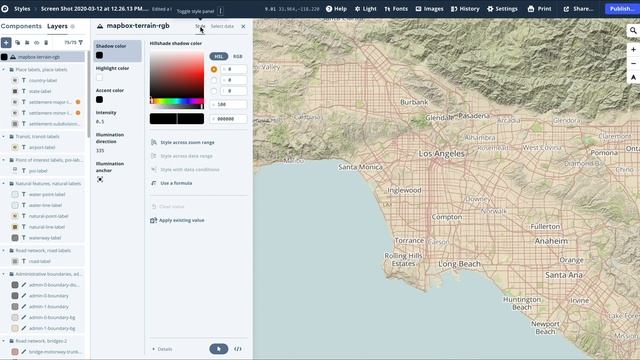Viewport: 640px width, 360px height.
Task: Click the duplicate layers icon in layers toolbar
Action: click(x=18, y=42)
